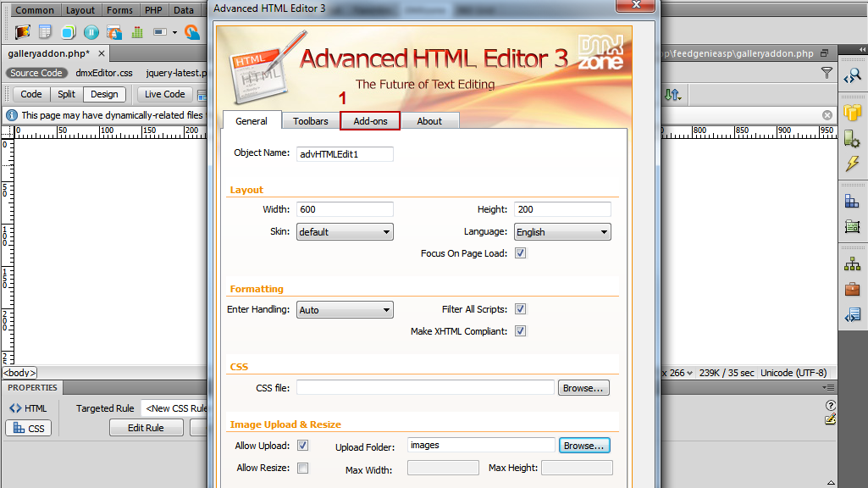
Task: Expand Properties panel with the corner triangle
Action: (x=831, y=482)
